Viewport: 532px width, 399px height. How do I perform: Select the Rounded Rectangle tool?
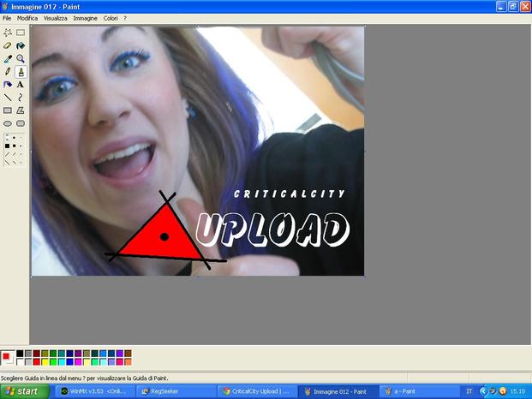pos(21,123)
